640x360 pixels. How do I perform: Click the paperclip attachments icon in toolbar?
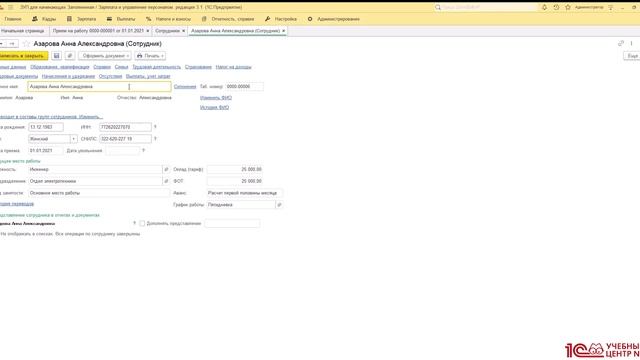click(x=70, y=56)
